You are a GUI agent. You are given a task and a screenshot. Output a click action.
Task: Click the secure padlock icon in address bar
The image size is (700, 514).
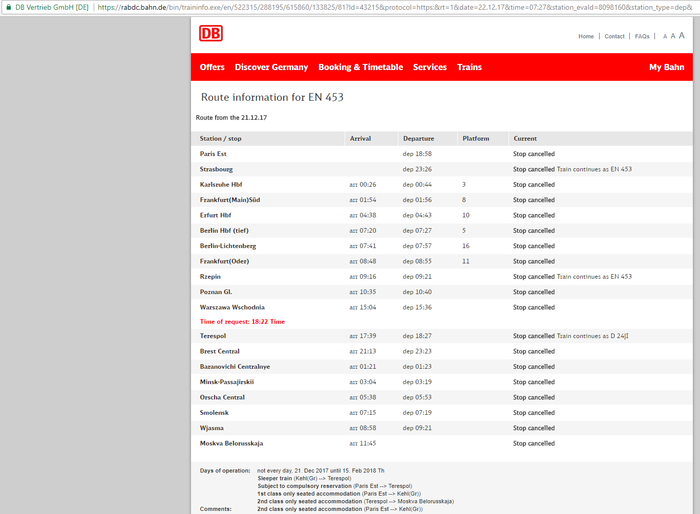pos(7,6)
